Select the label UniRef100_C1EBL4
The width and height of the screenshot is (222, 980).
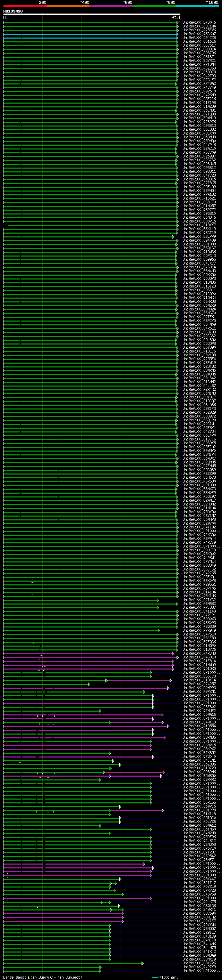(199, 661)
